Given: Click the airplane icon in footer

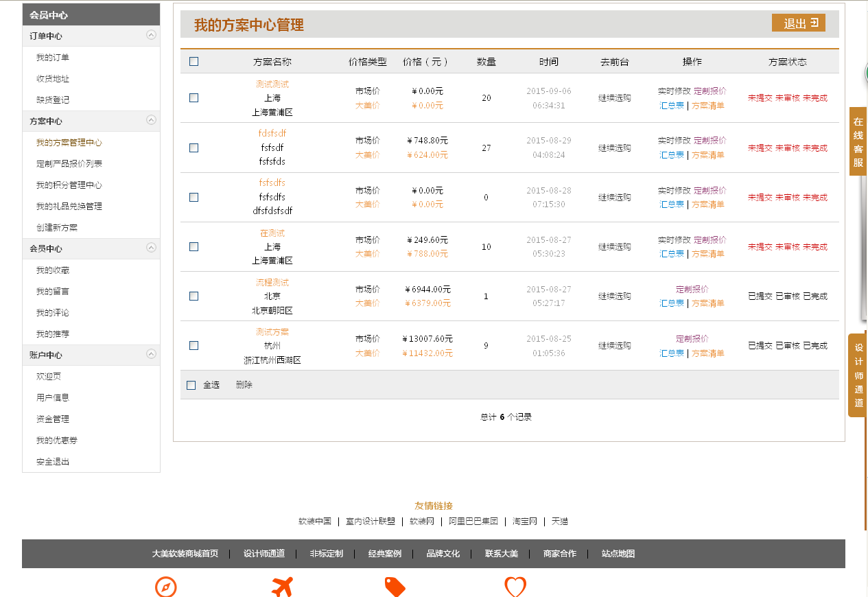Looking at the screenshot, I should [282, 587].
